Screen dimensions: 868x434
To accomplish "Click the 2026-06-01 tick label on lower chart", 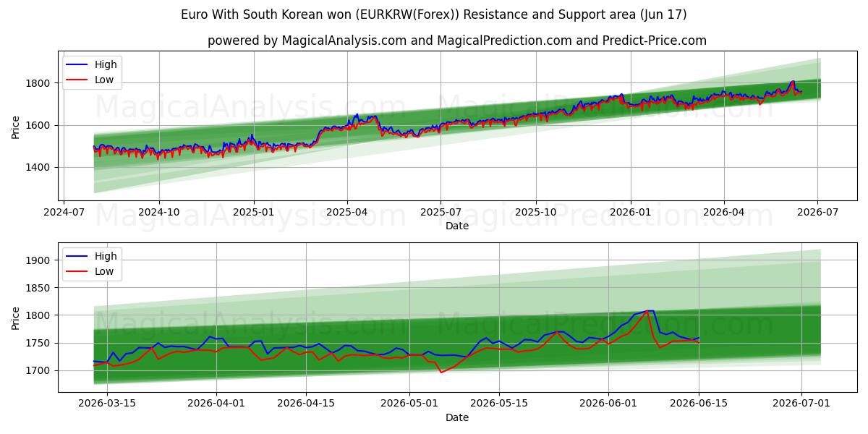I will click(x=608, y=404).
